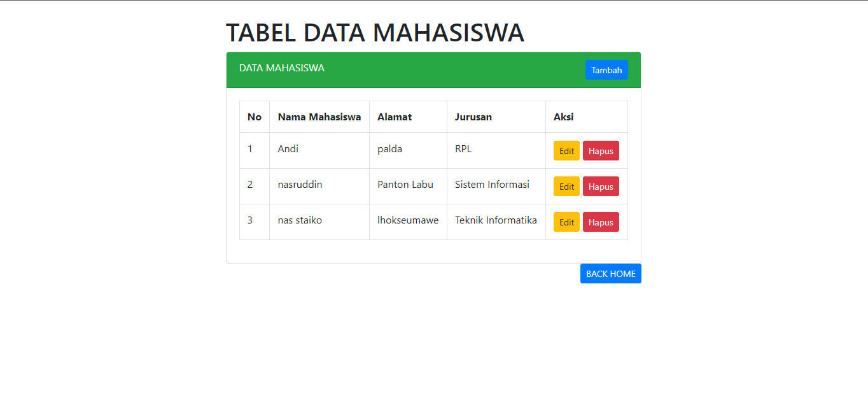
Task: Click the DATA MAHASISWA panel title
Action: 281,67
